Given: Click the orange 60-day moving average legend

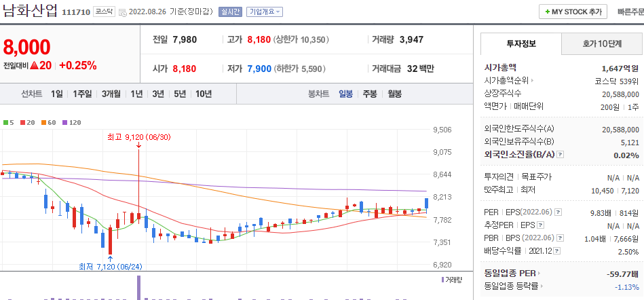Looking at the screenshot, I should point(48,122).
